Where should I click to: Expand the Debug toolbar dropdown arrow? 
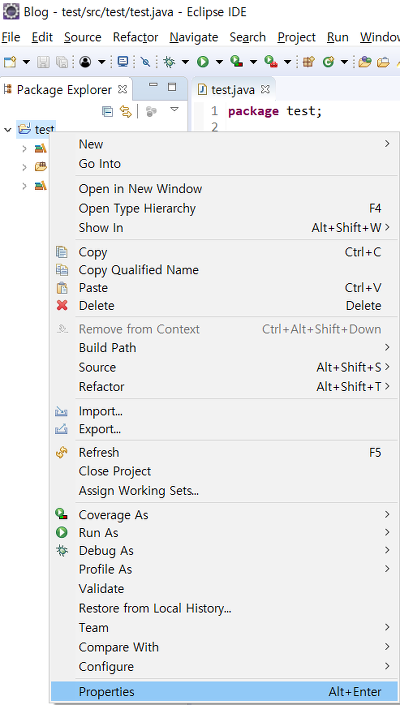point(185,62)
